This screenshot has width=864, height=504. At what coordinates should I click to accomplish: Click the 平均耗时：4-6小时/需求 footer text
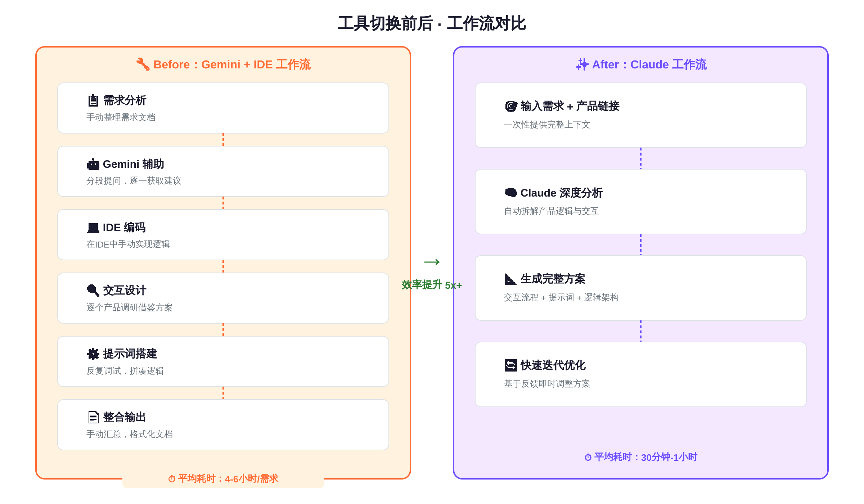pyautogui.click(x=223, y=479)
